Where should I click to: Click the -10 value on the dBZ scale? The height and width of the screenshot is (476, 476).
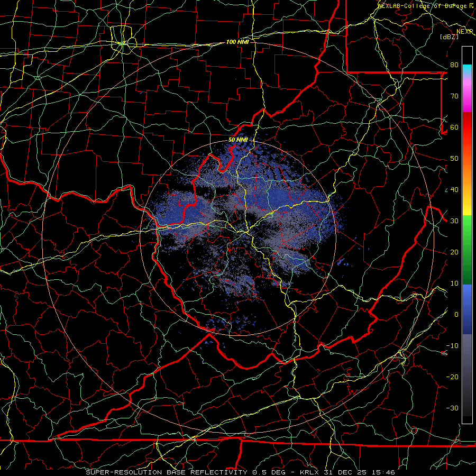coord(452,346)
